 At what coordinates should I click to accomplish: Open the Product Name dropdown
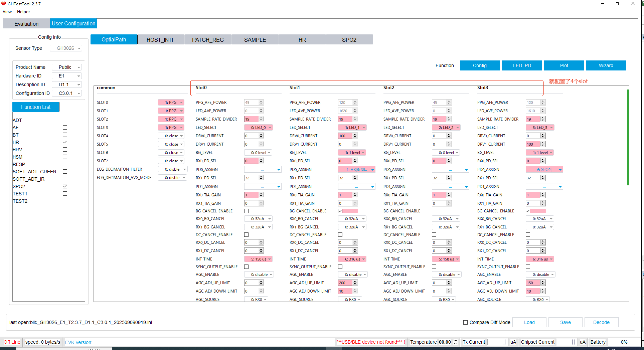[x=67, y=67]
